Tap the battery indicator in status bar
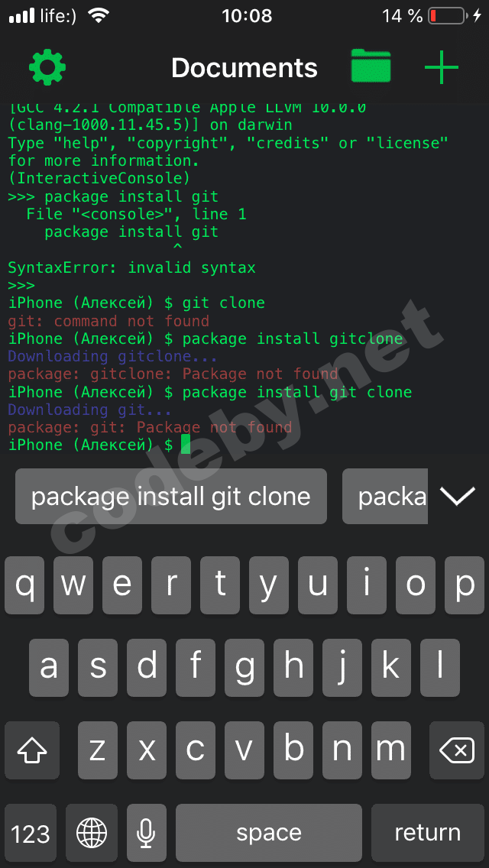Screen dimensions: 489x868 click(446, 15)
